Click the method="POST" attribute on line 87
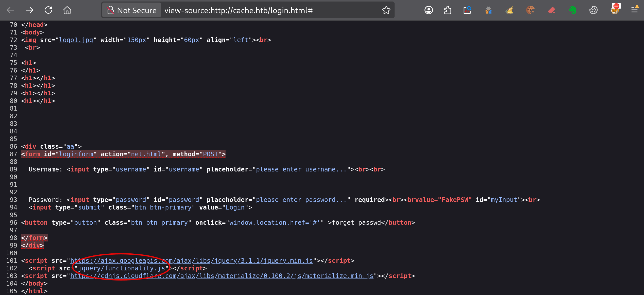Image resolution: width=644 pixels, height=295 pixels. (197, 154)
